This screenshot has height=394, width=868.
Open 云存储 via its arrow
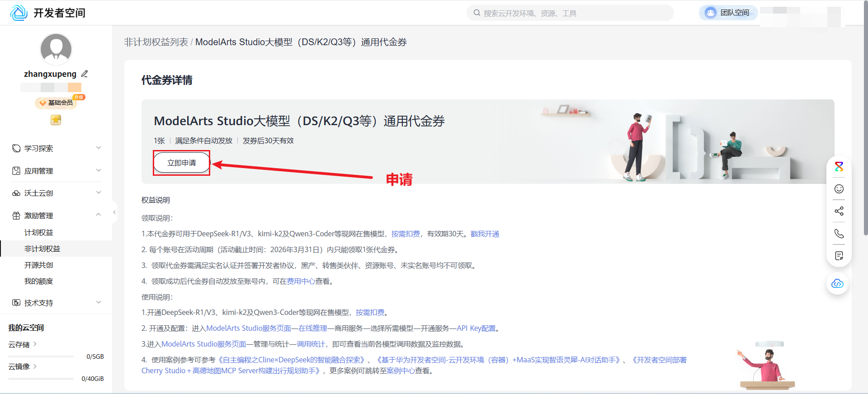tap(35, 344)
